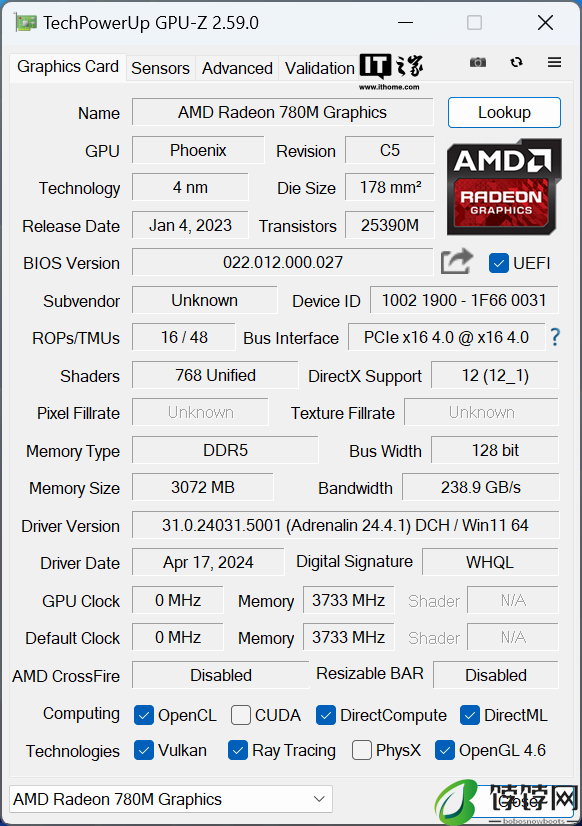
Task: Open the hamburger menu icon
Action: 554,62
